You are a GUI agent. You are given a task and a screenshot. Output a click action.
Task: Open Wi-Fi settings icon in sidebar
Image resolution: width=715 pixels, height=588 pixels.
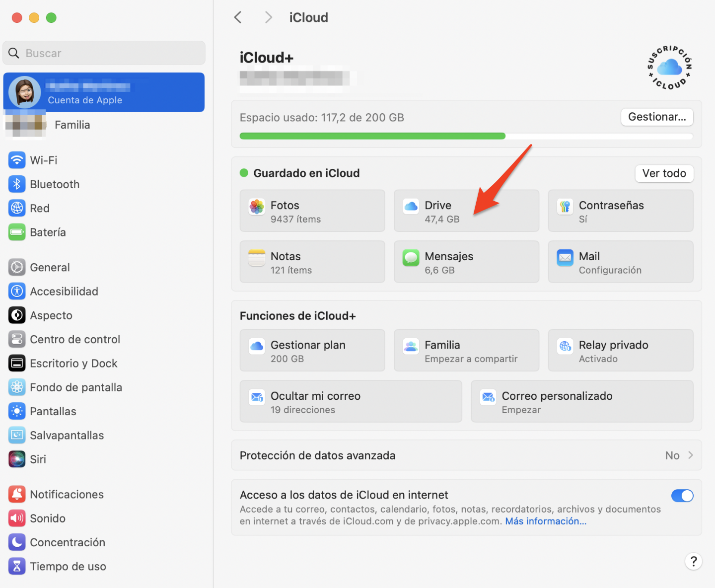(x=17, y=160)
